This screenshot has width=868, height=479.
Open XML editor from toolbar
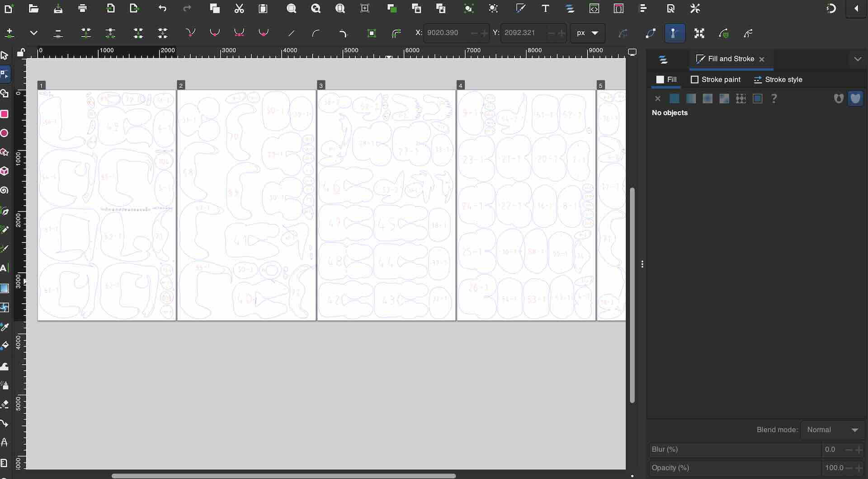(x=594, y=9)
